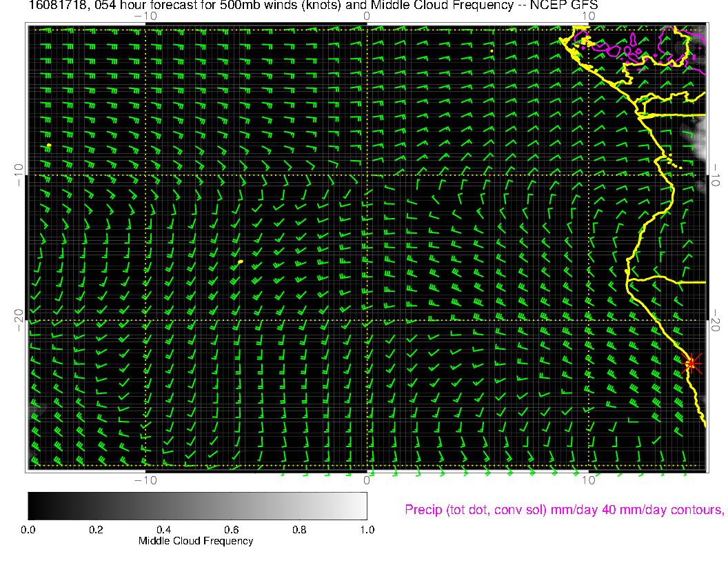The height and width of the screenshot is (563, 728).
Task: Click the mid-gray center of the colorbar
Action: [197, 505]
